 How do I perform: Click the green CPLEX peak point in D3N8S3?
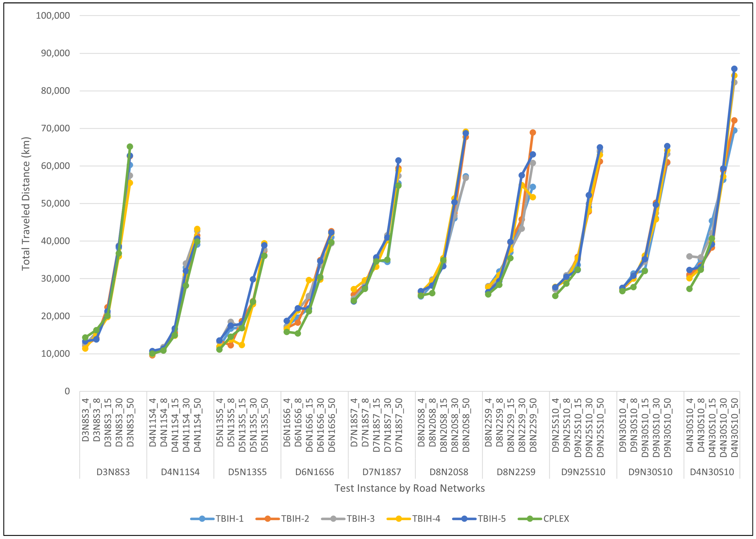tap(130, 147)
